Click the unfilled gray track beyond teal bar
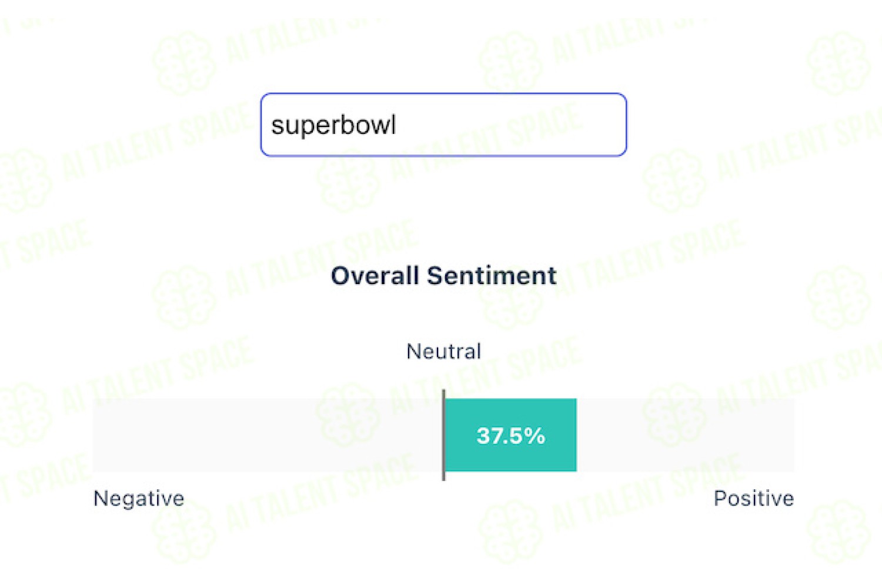882x588 pixels. point(686,435)
